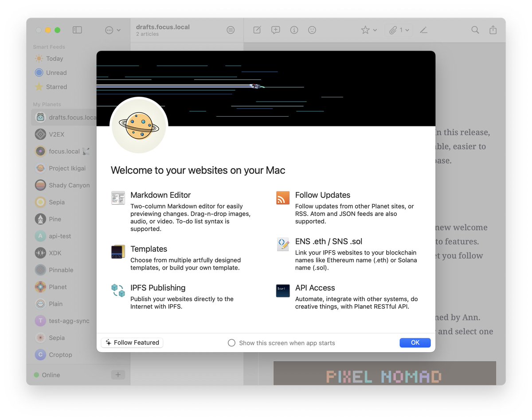Open the ellipsis actions menu
Screen dimensions: 532x420
pos(113,30)
